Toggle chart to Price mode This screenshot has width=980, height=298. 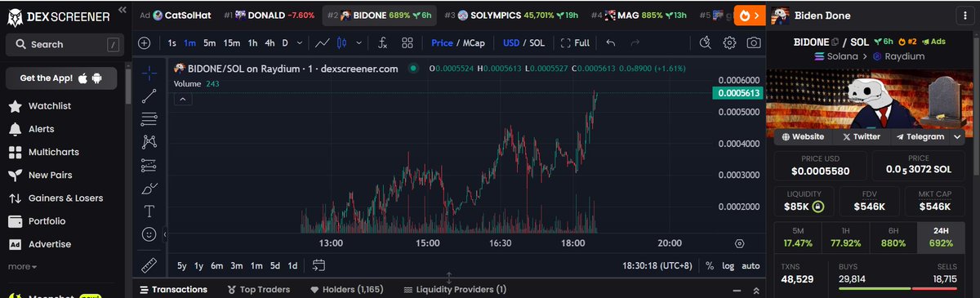click(x=442, y=42)
